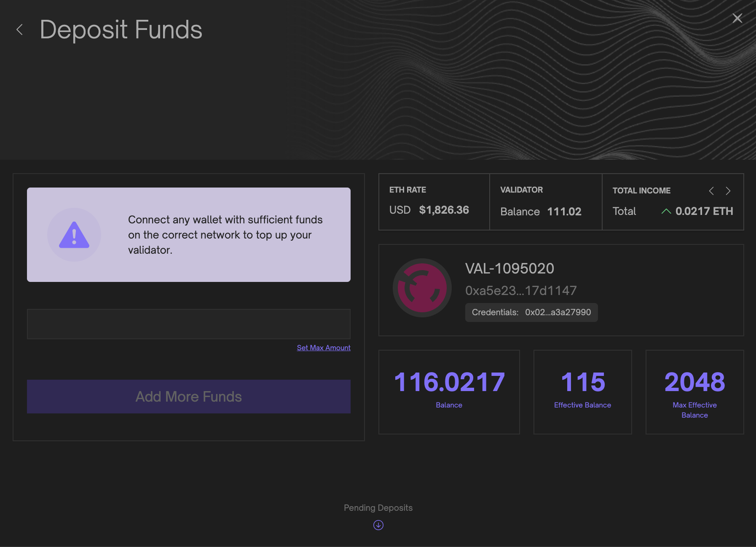
Task: Click the connect wallet warning message text
Action: 225,235
